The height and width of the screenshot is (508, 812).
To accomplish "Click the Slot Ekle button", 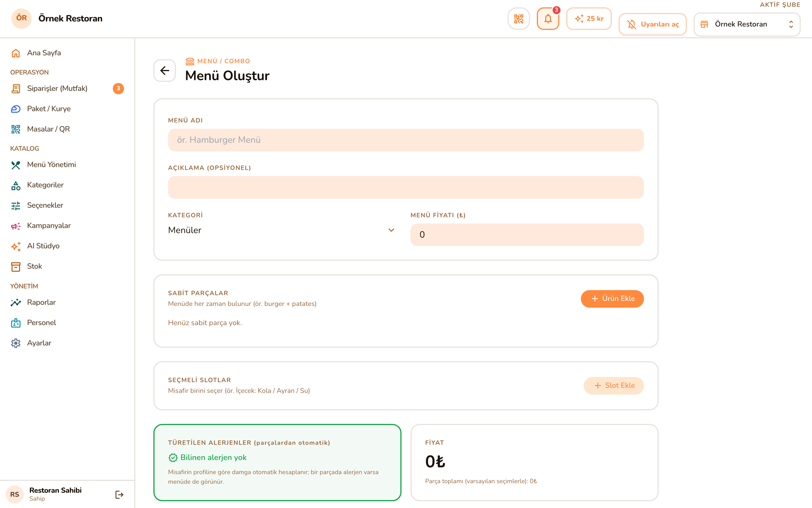I will tap(613, 386).
